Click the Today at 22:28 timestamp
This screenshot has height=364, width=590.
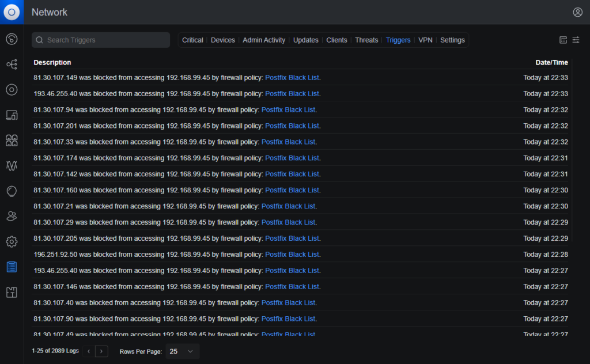pos(546,255)
